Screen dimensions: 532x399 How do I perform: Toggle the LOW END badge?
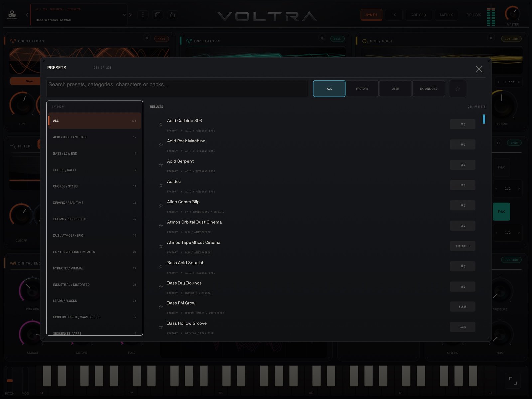click(x=511, y=39)
